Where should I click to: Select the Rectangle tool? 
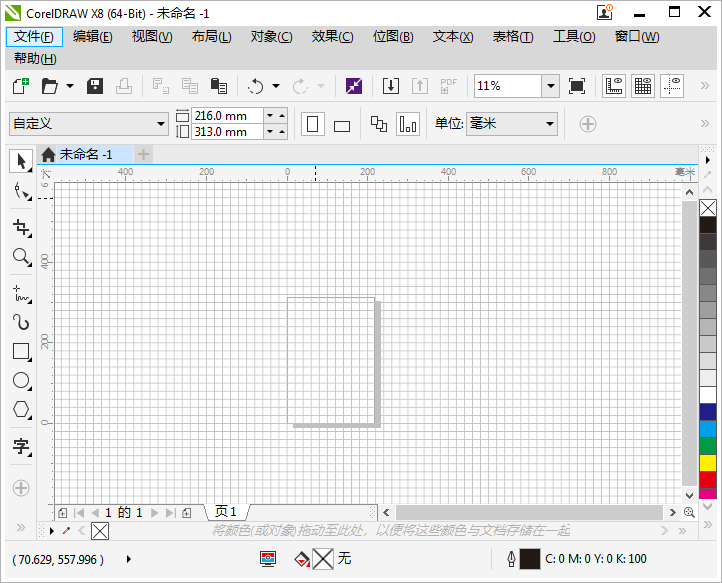[x=20, y=351]
